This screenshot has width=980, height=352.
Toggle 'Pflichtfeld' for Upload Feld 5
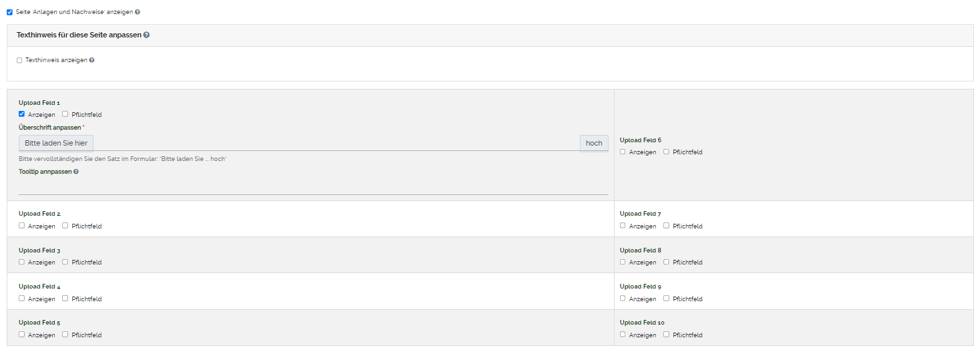[x=65, y=335]
